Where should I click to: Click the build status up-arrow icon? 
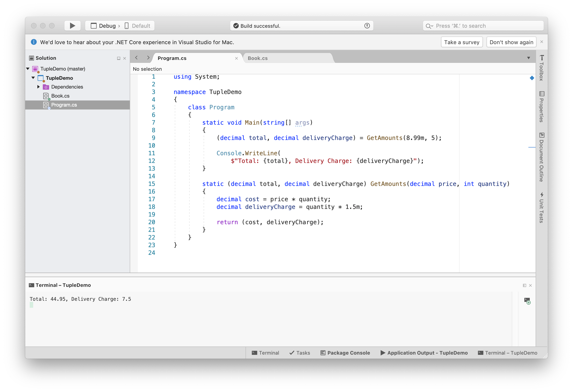[x=367, y=26]
